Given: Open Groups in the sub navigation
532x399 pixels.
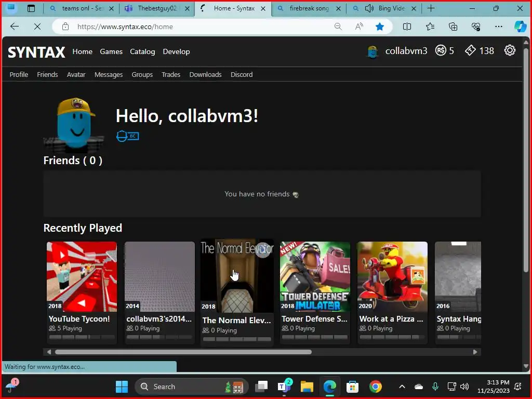Looking at the screenshot, I should [x=142, y=75].
